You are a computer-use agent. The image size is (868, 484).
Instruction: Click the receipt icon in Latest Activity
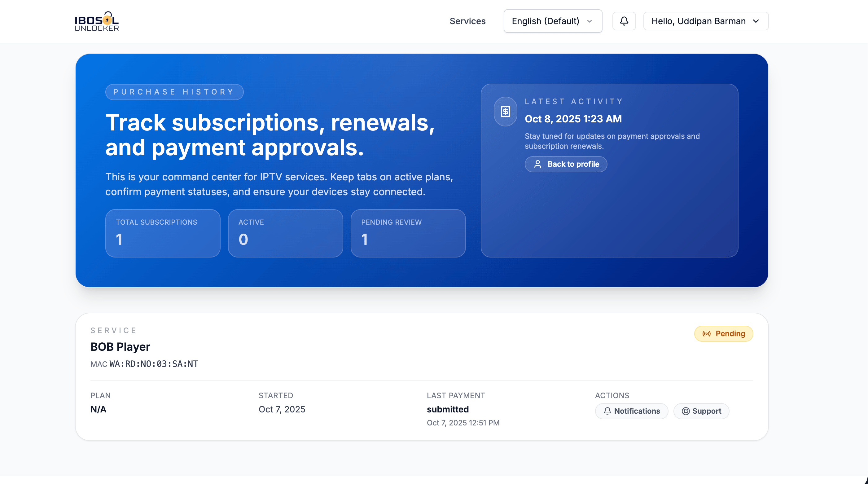505,112
